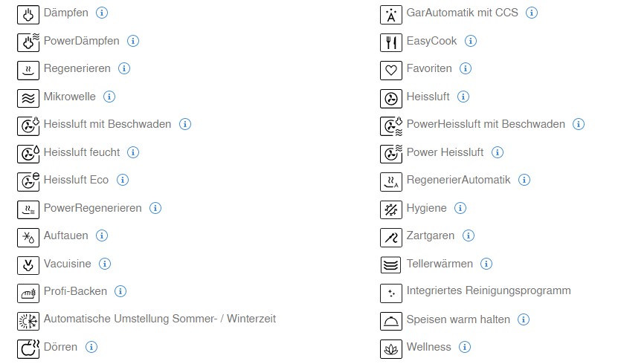Screen dimensions: 621x364
Task: Click the Auftauen snowflake droplet icon
Action: click(28, 238)
